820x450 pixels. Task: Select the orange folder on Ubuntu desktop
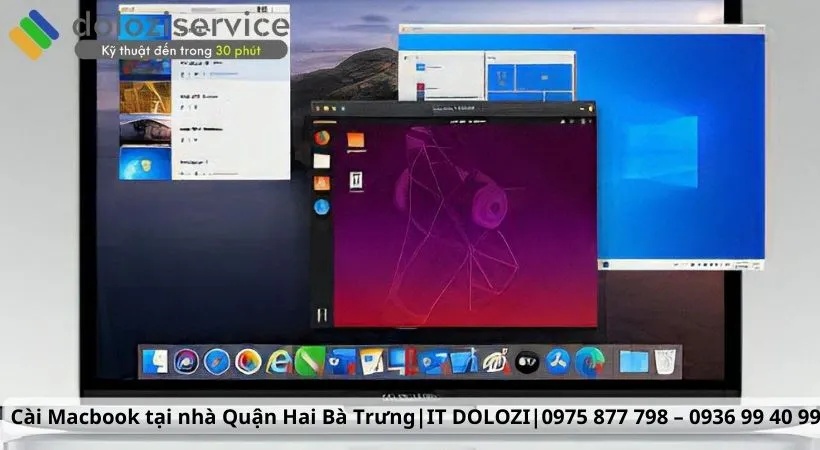(355, 141)
